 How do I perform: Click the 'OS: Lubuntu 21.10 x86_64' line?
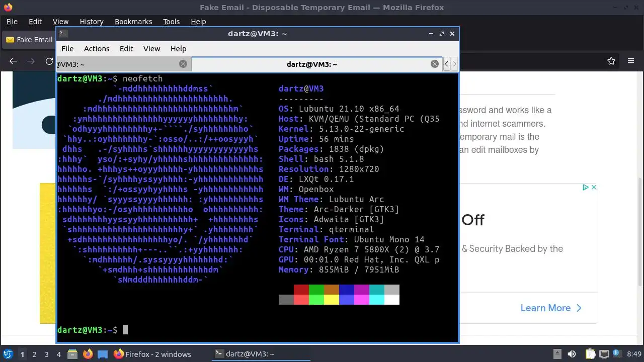tap(339, 109)
